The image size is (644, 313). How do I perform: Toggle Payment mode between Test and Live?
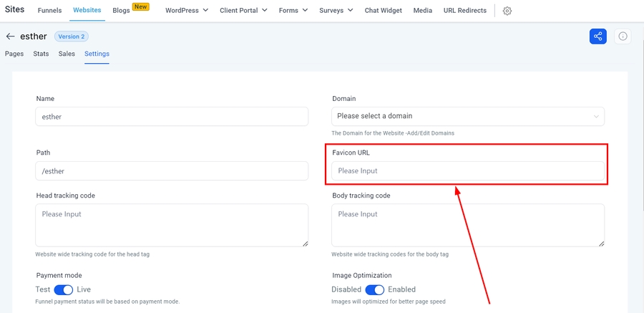point(64,289)
